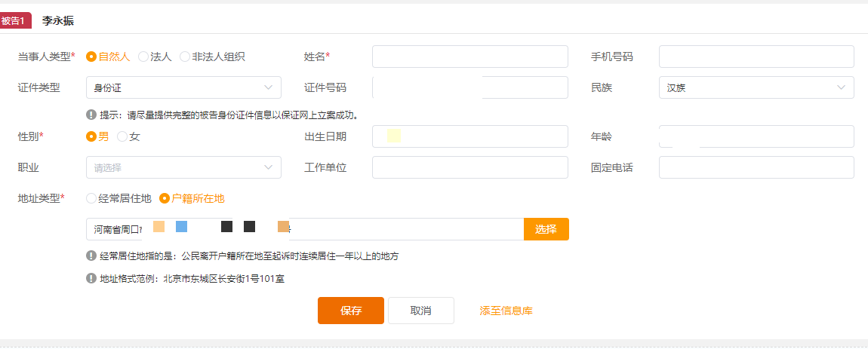Click the 取消 button
This screenshot has width=868, height=349.
420,311
